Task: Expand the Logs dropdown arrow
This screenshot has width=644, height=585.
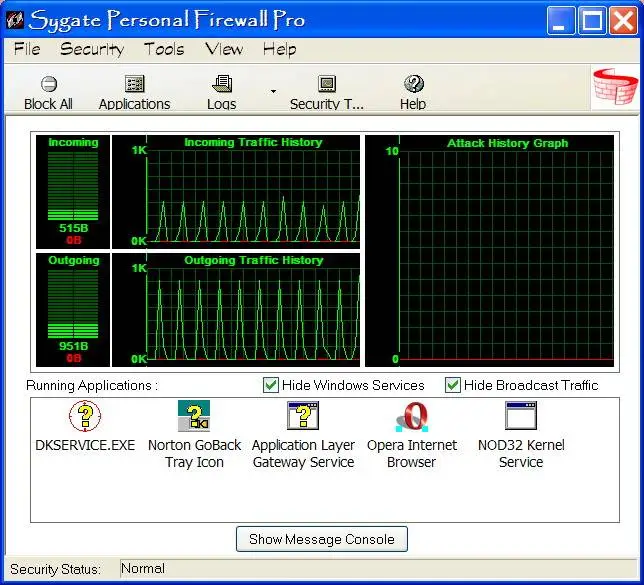Action: 273,91
